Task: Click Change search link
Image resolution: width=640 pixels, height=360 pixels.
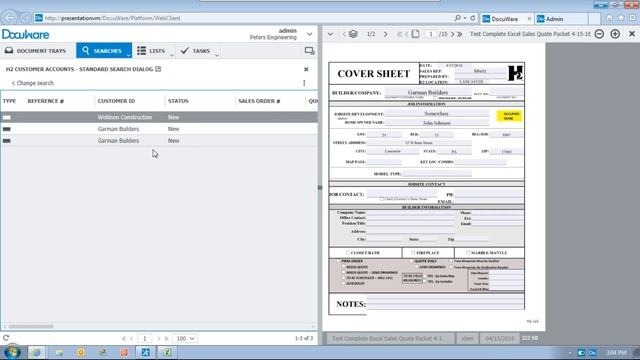Action: point(33,83)
